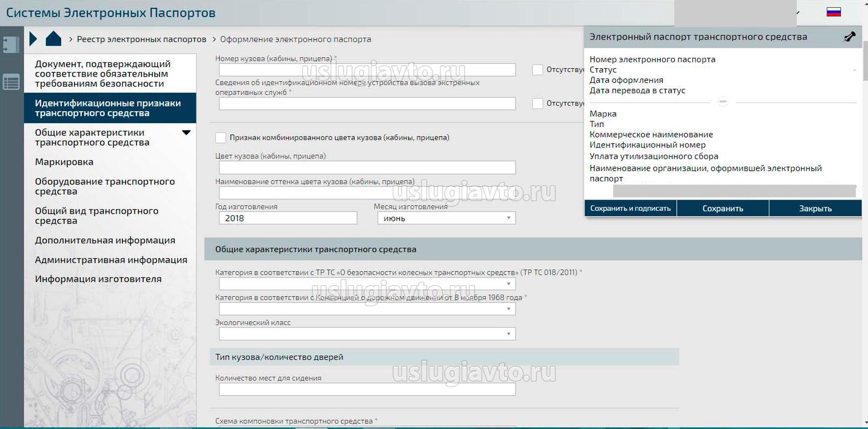868x429 pixels.
Task: Click the home icon in breadcrumb
Action: tap(53, 39)
